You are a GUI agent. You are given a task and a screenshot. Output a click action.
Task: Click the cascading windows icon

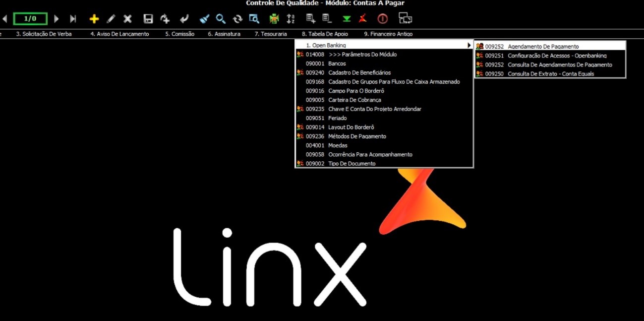click(x=406, y=19)
